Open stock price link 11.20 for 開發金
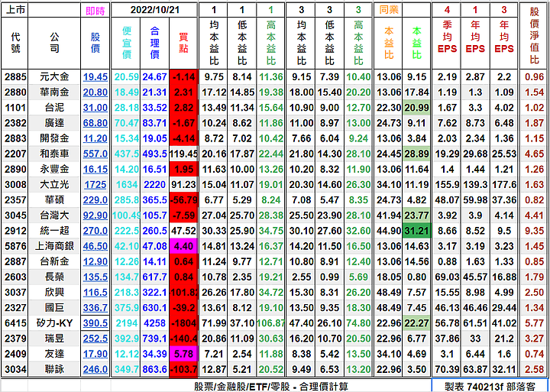The width and height of the screenshot is (550, 392). [95, 138]
